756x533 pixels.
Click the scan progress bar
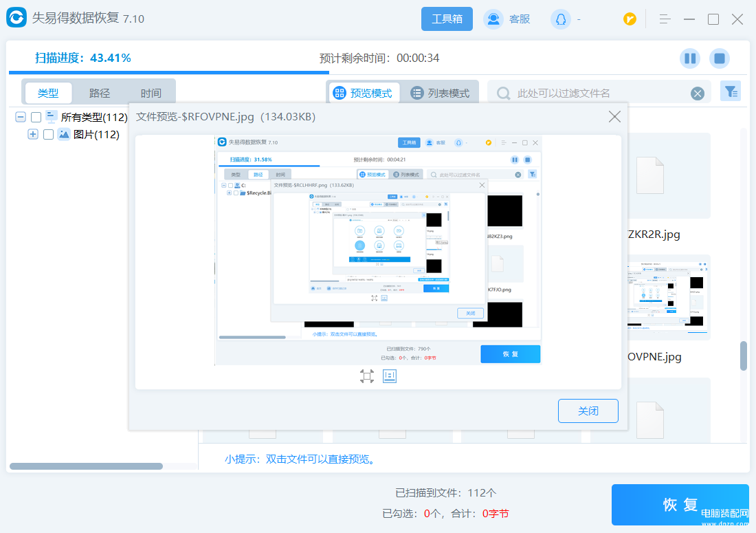(x=169, y=73)
